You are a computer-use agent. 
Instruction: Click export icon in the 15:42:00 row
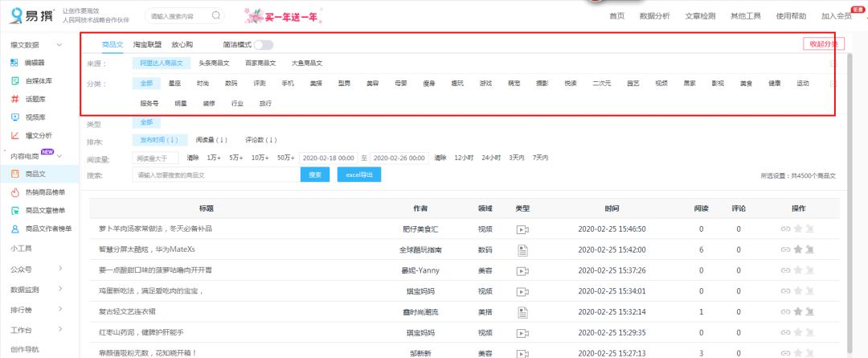810,249
